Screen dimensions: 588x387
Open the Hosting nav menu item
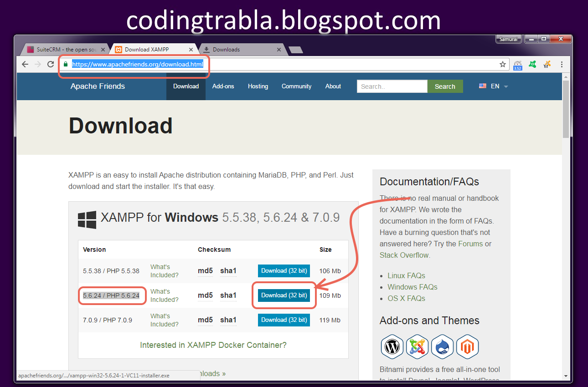[258, 86]
